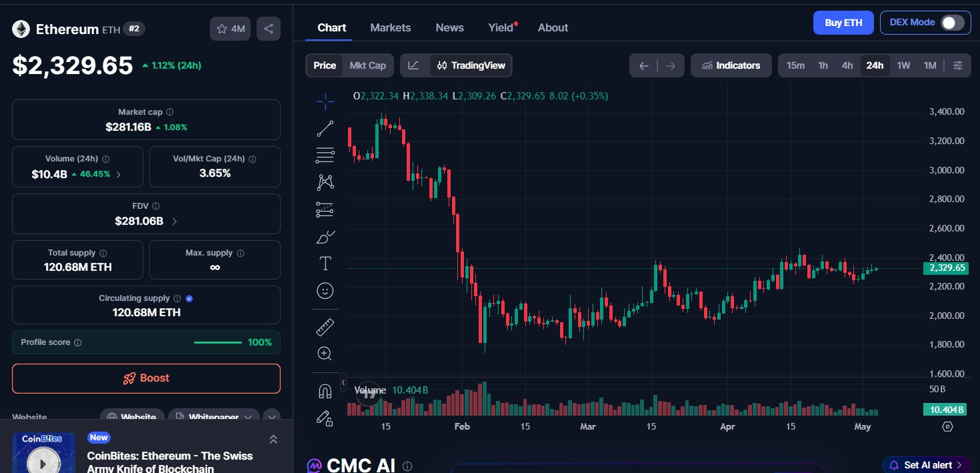
Task: Show Volume (24h) info tooltip
Action: click(x=106, y=159)
